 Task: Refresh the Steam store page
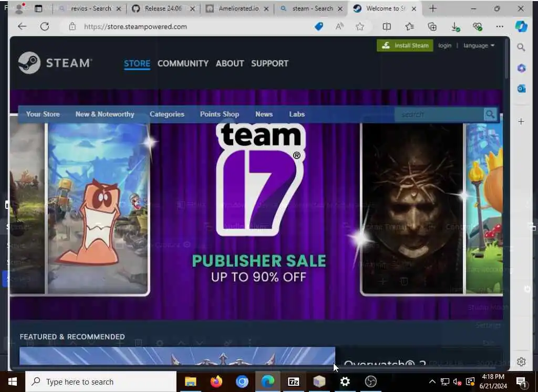pyautogui.click(x=45, y=26)
